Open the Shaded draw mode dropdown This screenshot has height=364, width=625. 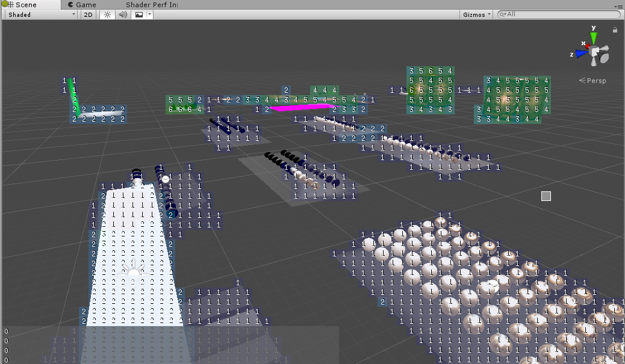tap(41, 14)
